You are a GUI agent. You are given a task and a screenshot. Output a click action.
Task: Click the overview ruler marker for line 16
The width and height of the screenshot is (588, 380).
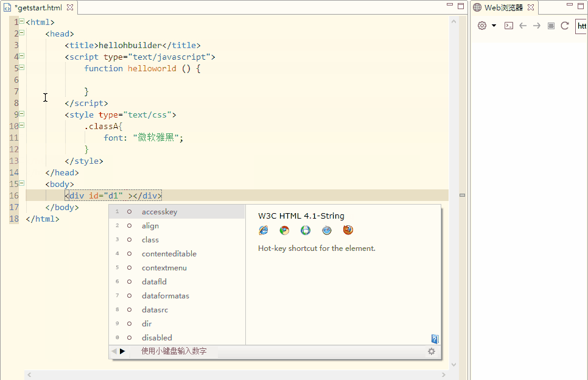pyautogui.click(x=463, y=195)
